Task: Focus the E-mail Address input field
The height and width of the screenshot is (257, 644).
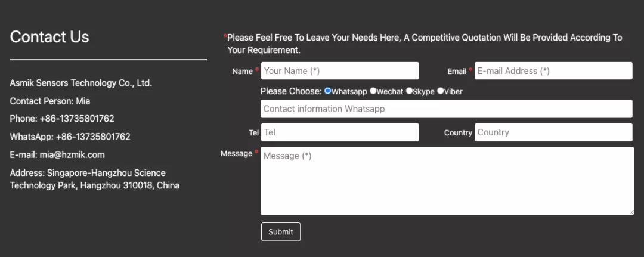Action: 553,71
